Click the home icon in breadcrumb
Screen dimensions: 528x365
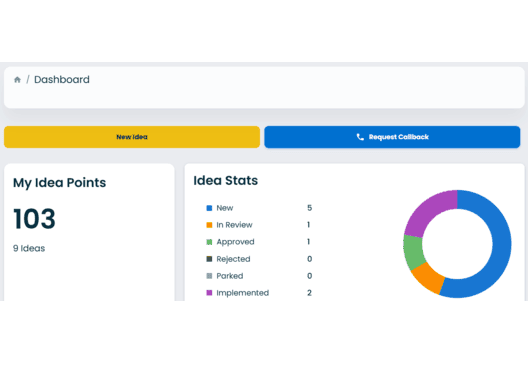17,80
